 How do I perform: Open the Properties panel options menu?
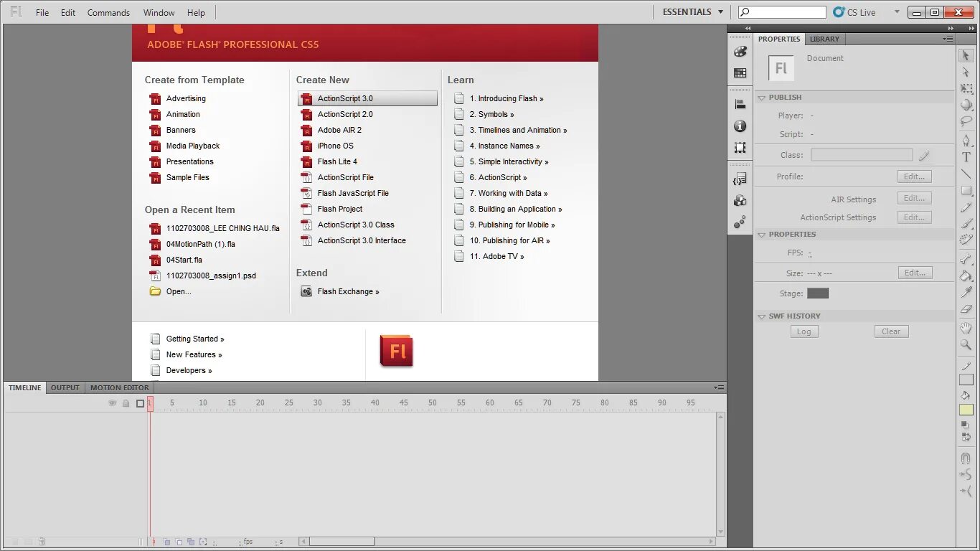[x=948, y=39]
